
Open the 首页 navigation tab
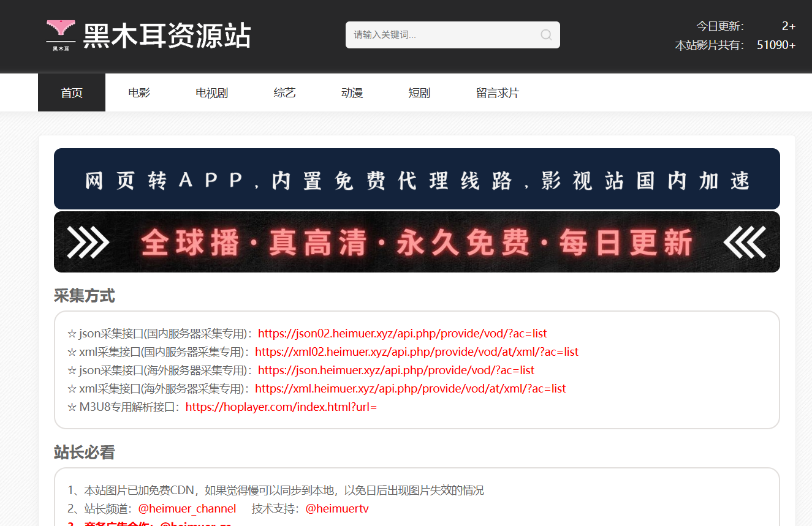(x=72, y=92)
